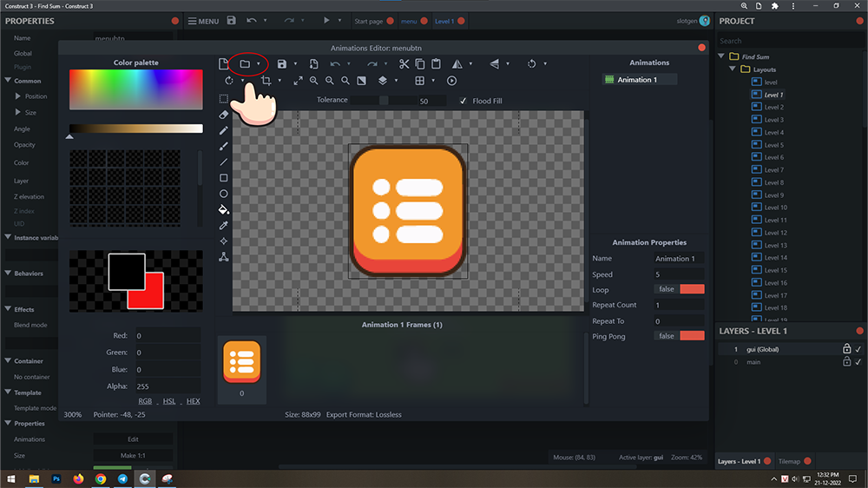Screen dimensions: 868x488
Task: Open the load image dropdown arrow
Action: 259,64
